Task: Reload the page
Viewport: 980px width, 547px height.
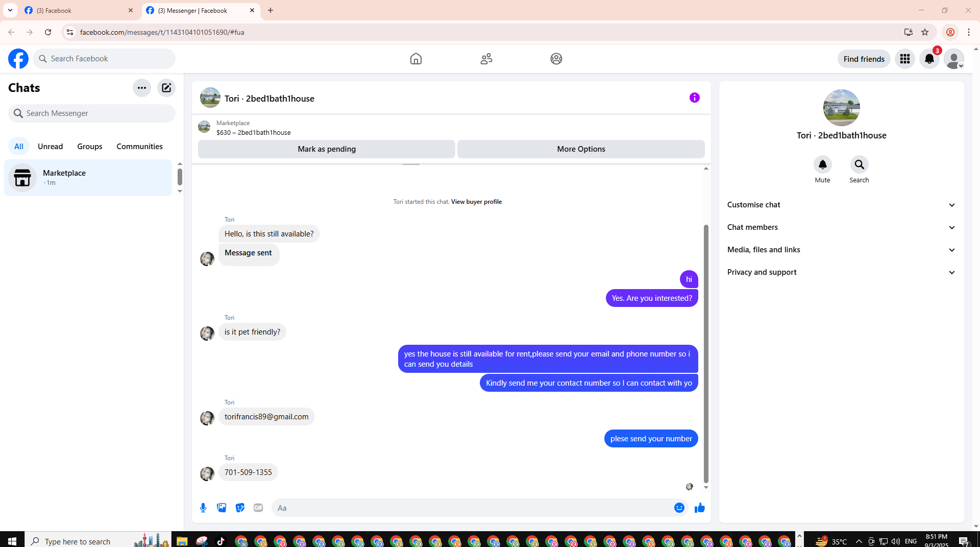Action: coord(48,32)
